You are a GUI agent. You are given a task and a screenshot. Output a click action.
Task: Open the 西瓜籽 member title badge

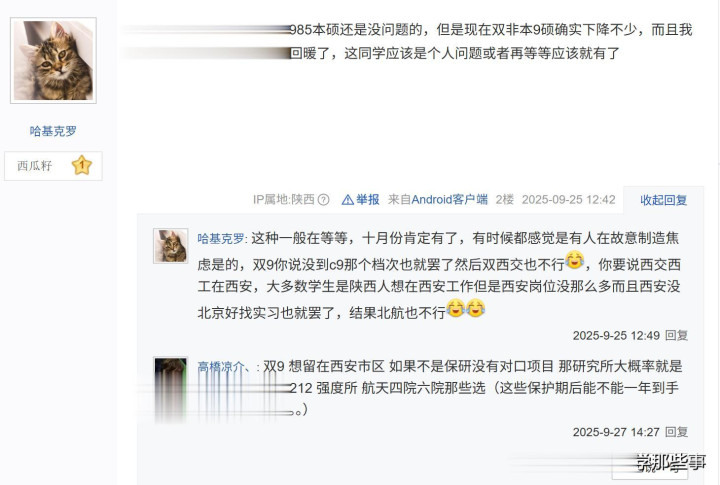point(53,166)
